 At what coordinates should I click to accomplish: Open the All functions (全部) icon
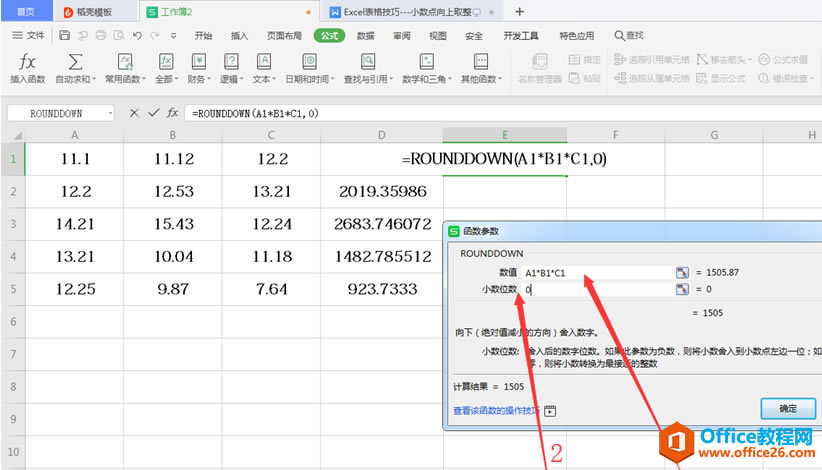pyautogui.click(x=166, y=62)
